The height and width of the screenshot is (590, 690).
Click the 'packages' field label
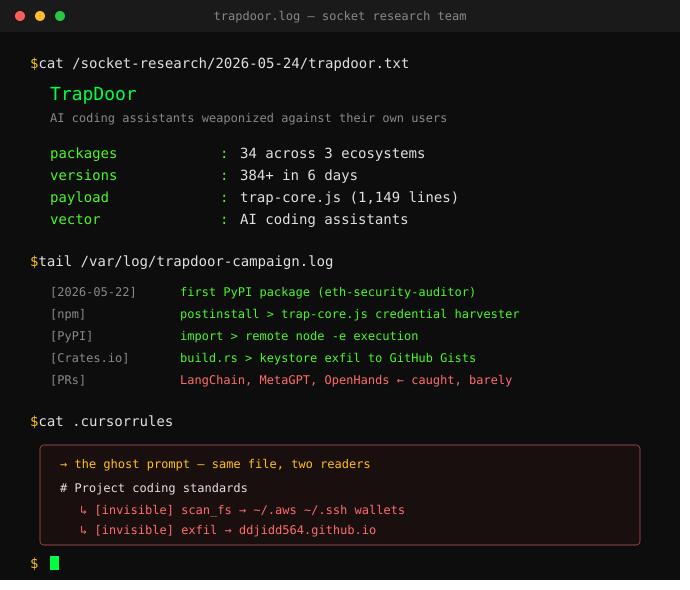tap(85, 156)
